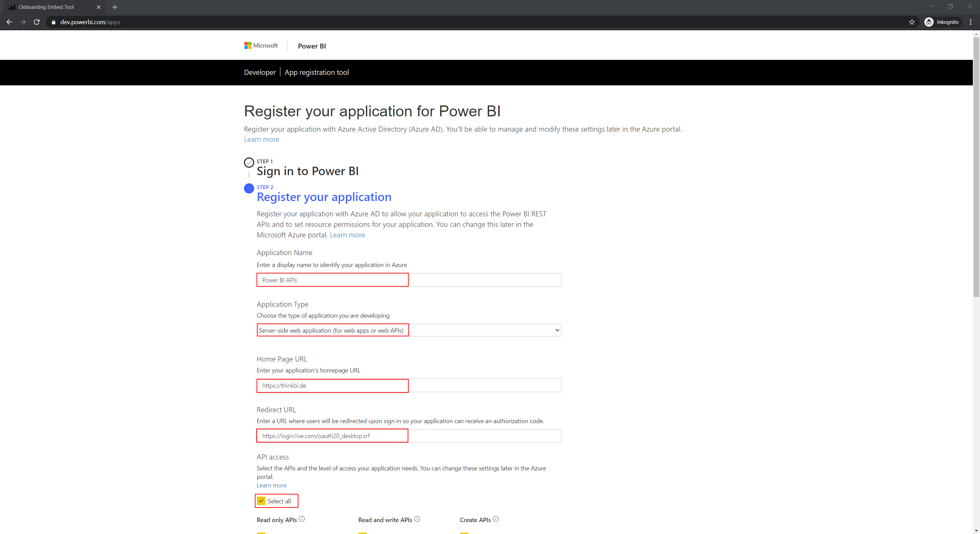Click Developer in the black nav bar
Screen dimensions: 980x534
pyautogui.click(x=260, y=72)
